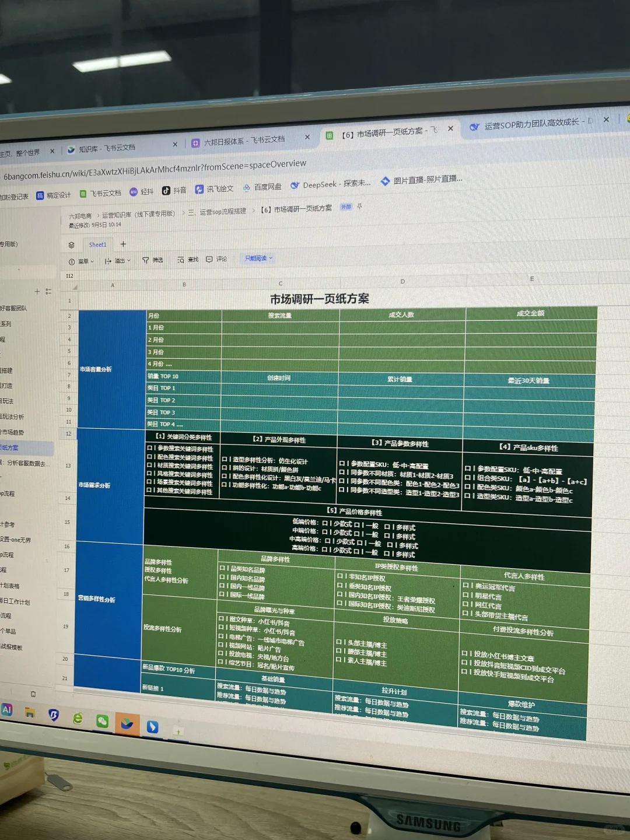Click the pin icon beside the document title

359,206
